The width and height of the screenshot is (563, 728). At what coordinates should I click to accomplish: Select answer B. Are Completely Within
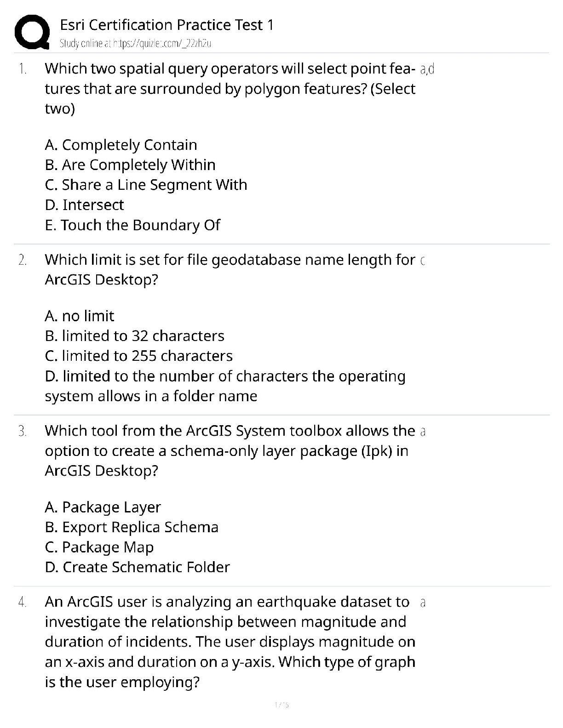[130, 165]
